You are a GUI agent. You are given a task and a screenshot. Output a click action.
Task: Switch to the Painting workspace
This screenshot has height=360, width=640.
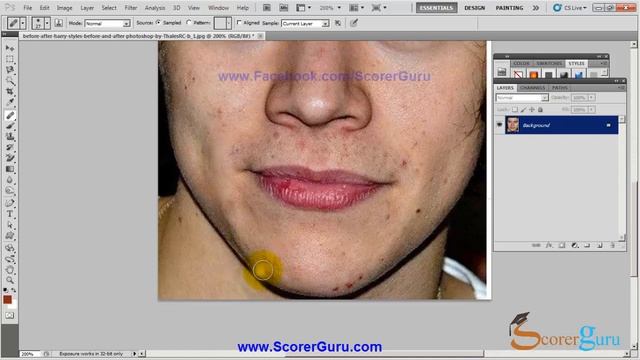pyautogui.click(x=509, y=8)
